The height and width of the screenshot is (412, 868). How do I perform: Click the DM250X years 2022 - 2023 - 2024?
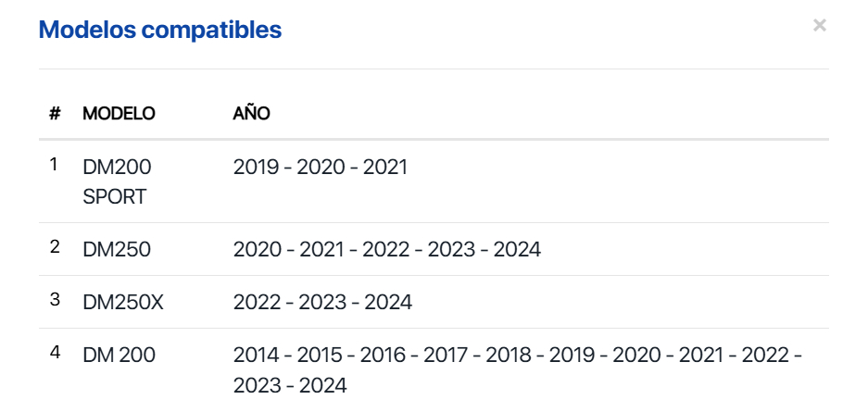coord(322,302)
